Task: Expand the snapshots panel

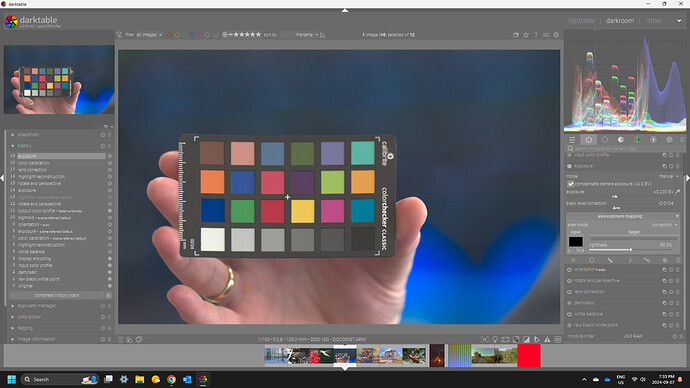Action: tap(28, 135)
